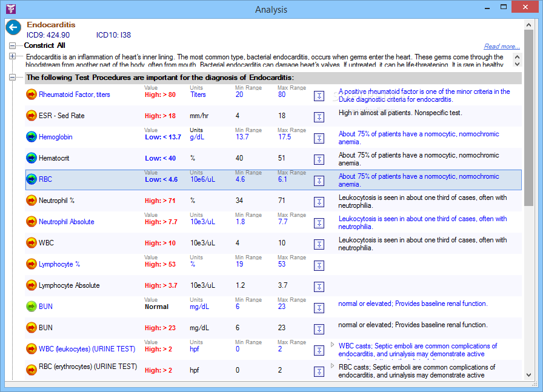The image size is (543, 392).
Task: Expand the RBC casts note triangle
Action: click(x=332, y=366)
